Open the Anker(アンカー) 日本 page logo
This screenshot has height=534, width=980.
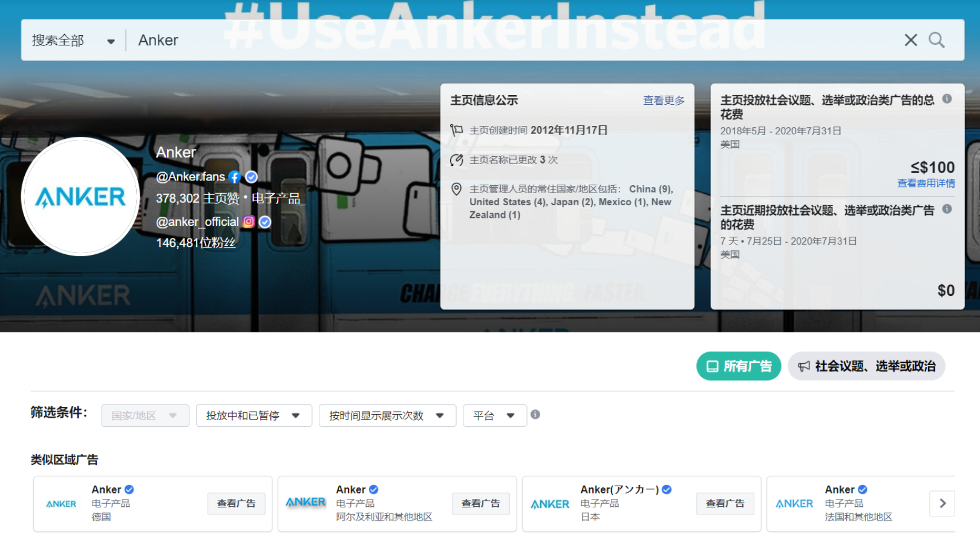550,504
